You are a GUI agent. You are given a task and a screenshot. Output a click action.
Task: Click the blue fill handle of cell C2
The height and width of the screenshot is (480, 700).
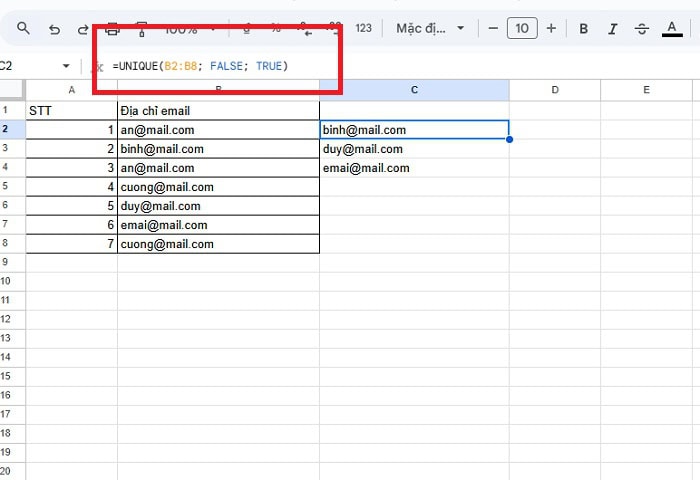point(509,139)
